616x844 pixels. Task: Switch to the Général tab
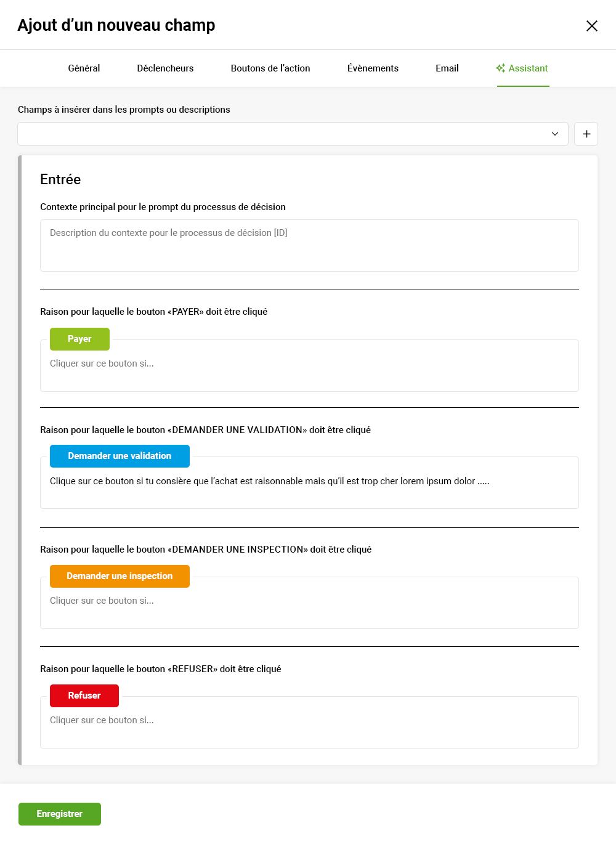[x=84, y=68]
